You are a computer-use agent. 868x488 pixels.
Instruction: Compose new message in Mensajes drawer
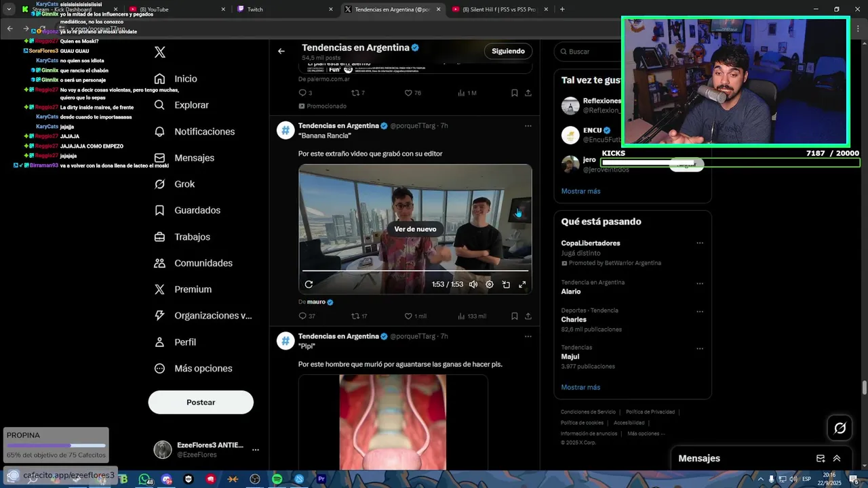click(x=821, y=458)
